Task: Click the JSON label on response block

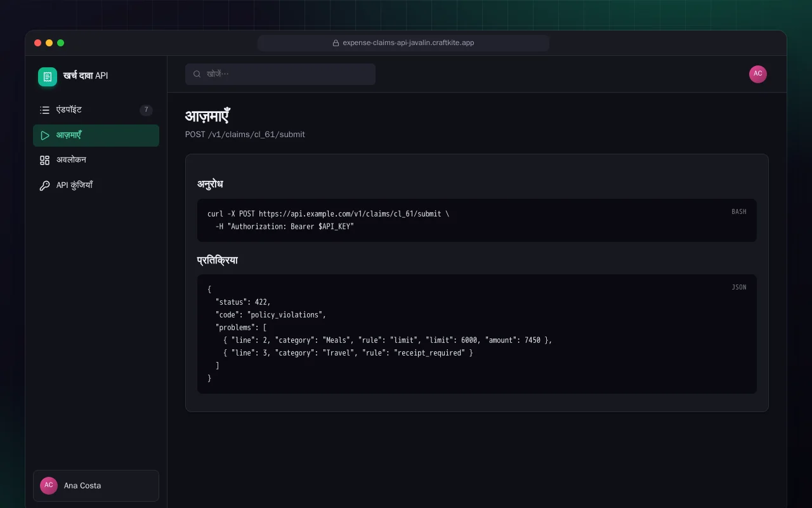Action: pos(739,287)
